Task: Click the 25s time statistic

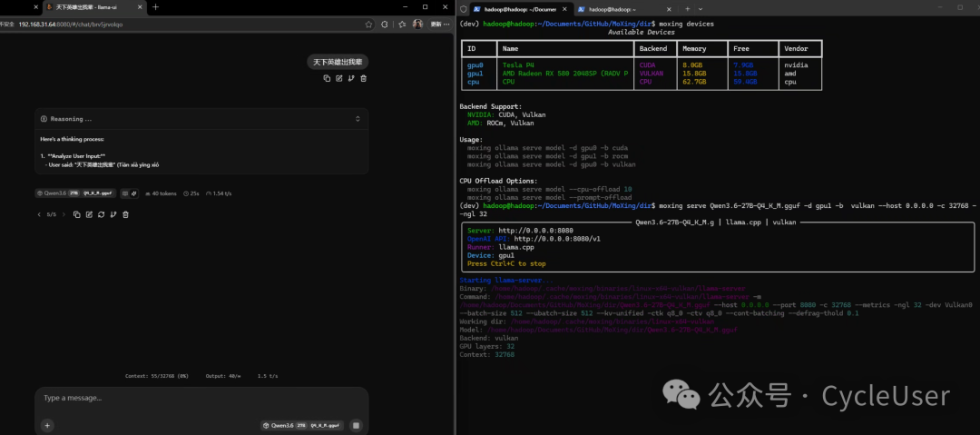Action: 191,193
